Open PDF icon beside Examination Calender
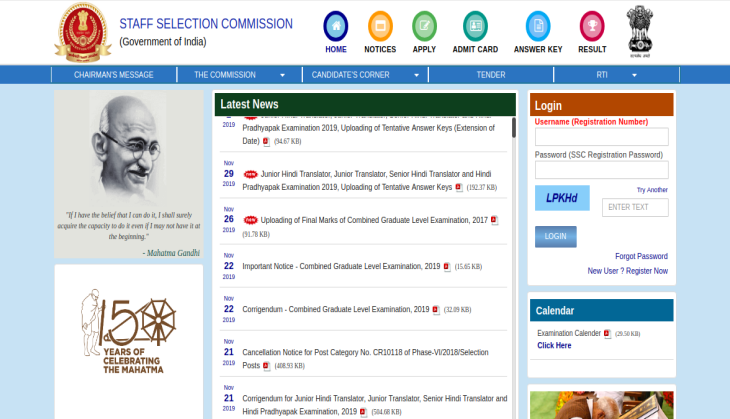Image resolution: width=730 pixels, height=419 pixels. coord(607,334)
